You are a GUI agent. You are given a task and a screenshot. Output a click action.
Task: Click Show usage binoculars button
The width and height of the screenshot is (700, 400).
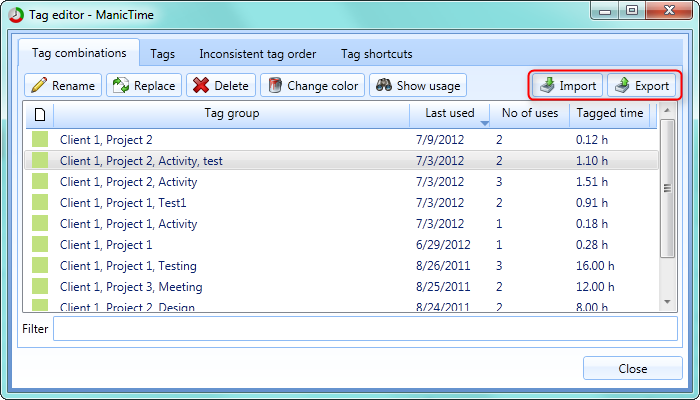[x=418, y=85]
